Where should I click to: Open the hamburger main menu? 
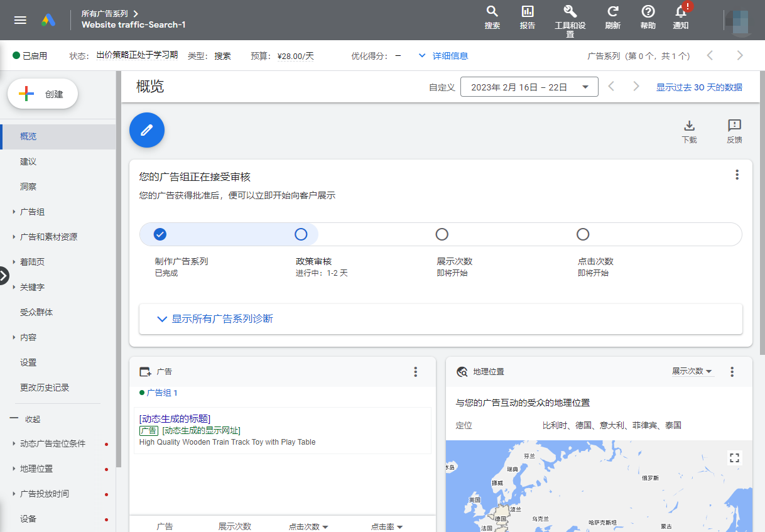point(20,20)
